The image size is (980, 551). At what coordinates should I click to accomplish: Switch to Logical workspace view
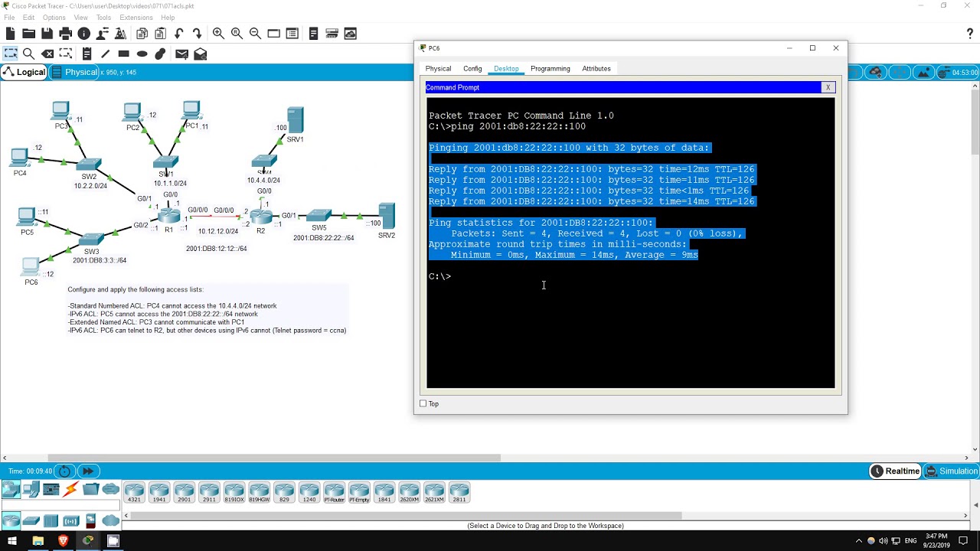tap(24, 72)
